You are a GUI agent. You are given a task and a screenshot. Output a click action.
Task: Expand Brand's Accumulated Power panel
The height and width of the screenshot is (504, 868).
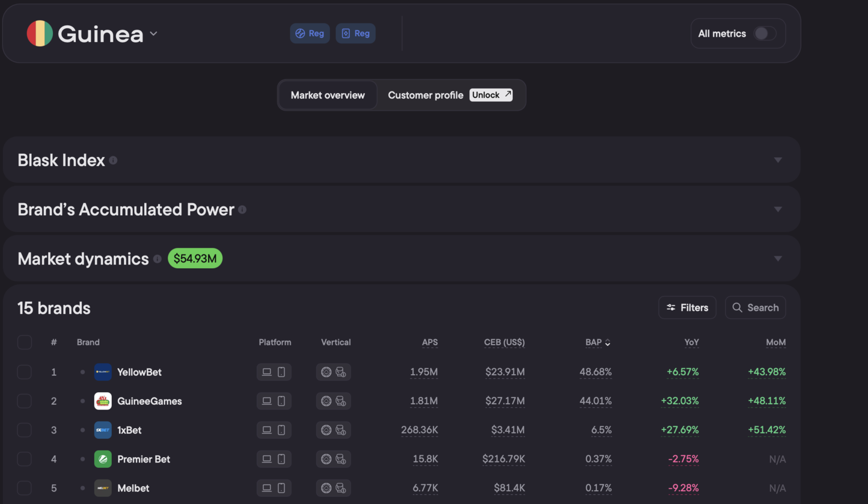(778, 209)
